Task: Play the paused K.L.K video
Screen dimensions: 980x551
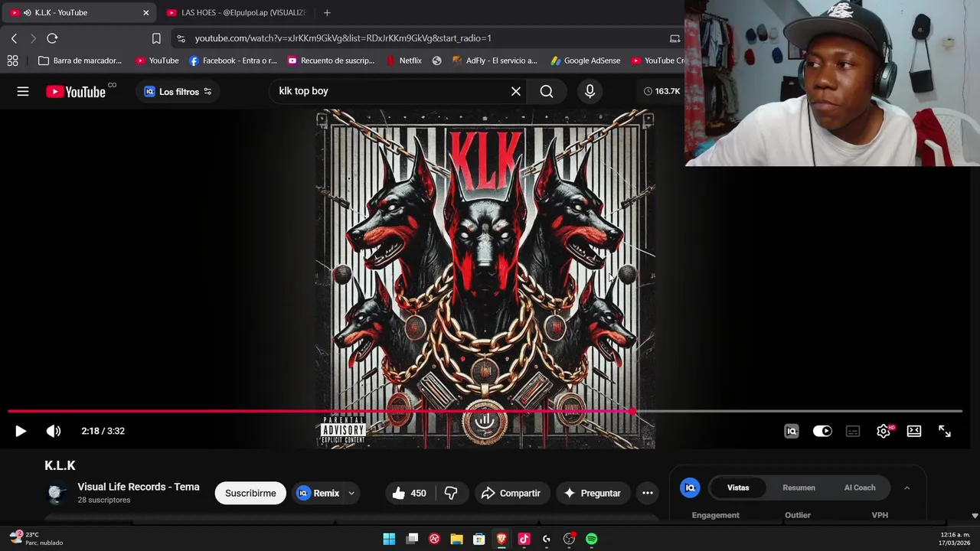Action: click(21, 431)
